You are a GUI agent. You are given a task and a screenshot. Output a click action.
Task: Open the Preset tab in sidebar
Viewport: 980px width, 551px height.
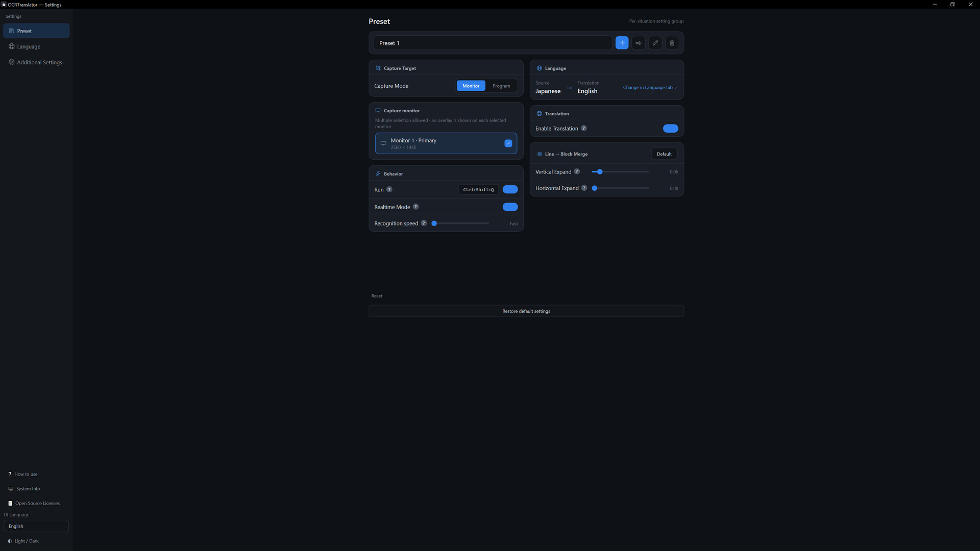click(36, 31)
